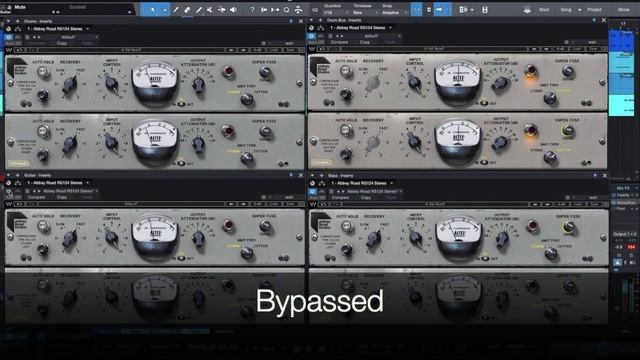Collapse the Guitar Inserts window arrow
This screenshot has width=640, height=360.
click(8, 175)
